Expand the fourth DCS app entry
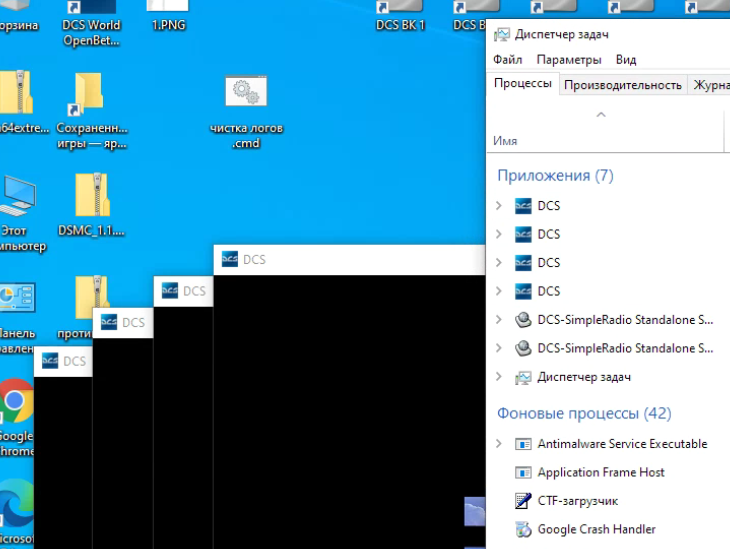 click(x=499, y=291)
